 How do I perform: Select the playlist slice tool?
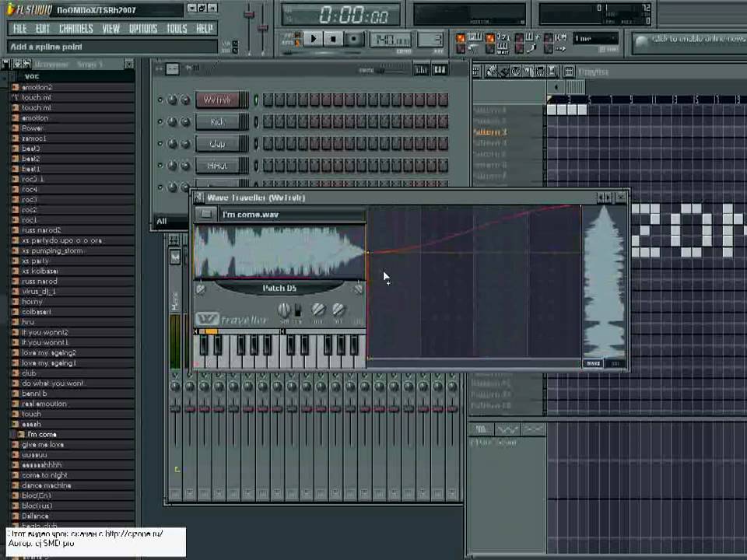click(x=528, y=72)
